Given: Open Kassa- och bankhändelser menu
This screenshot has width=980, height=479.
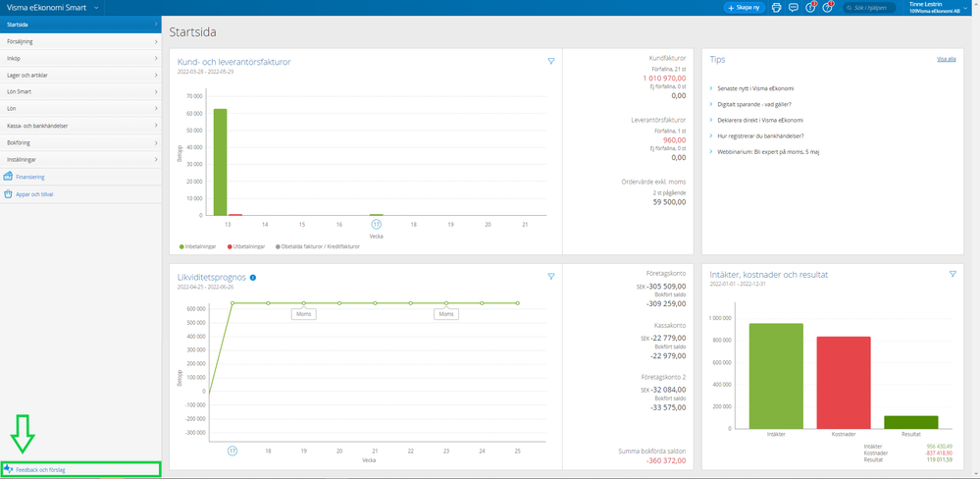Looking at the screenshot, I should click(80, 126).
